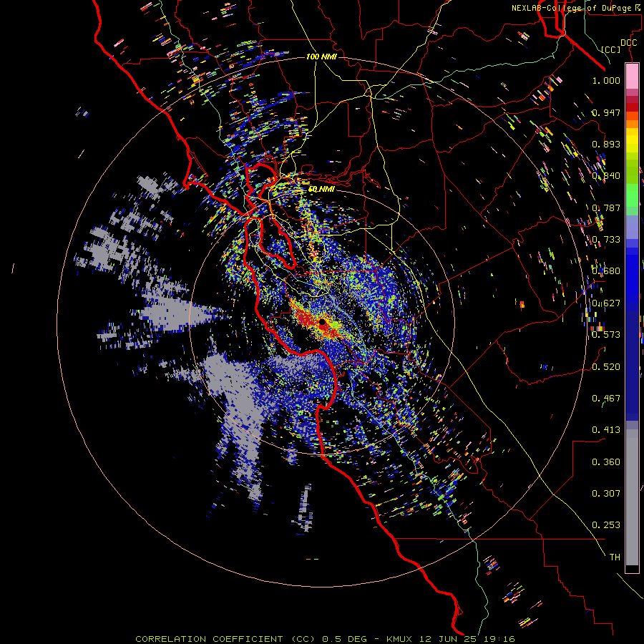Click the pink segment at the top of the color bar
The width and height of the screenshot is (644, 644).
pyautogui.click(x=632, y=76)
